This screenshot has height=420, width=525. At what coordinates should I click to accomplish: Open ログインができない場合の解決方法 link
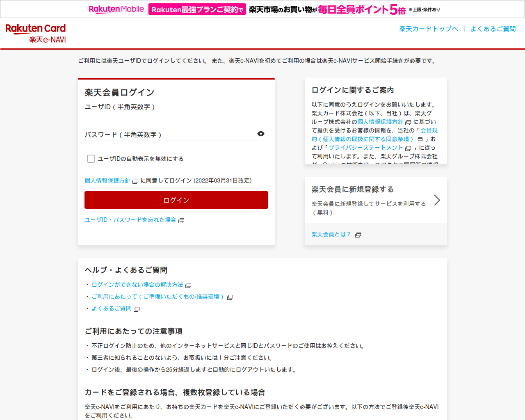pyautogui.click(x=137, y=285)
